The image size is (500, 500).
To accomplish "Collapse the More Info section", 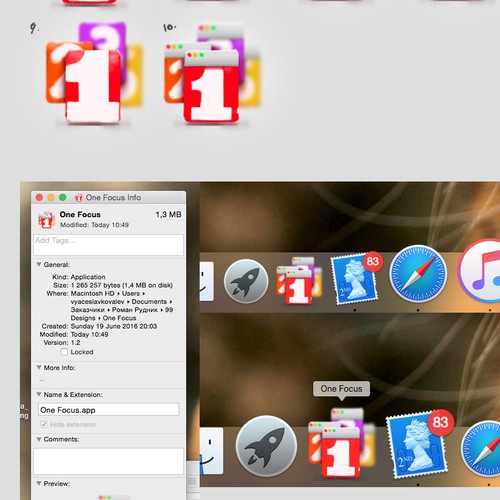I will (39, 367).
